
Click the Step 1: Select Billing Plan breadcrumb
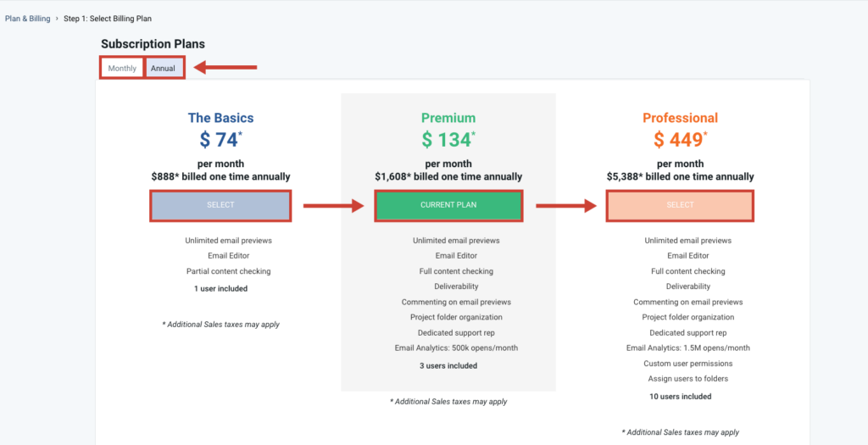coord(108,19)
